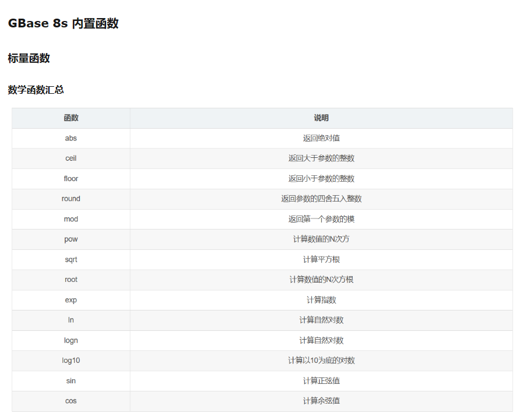This screenshot has width=523, height=420.
Task: Select the 'ln' function cell
Action: click(x=71, y=320)
